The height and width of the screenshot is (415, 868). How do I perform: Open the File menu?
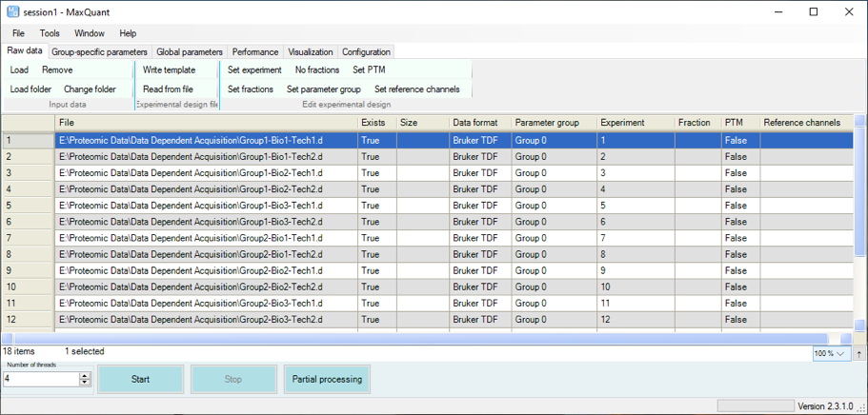point(18,33)
